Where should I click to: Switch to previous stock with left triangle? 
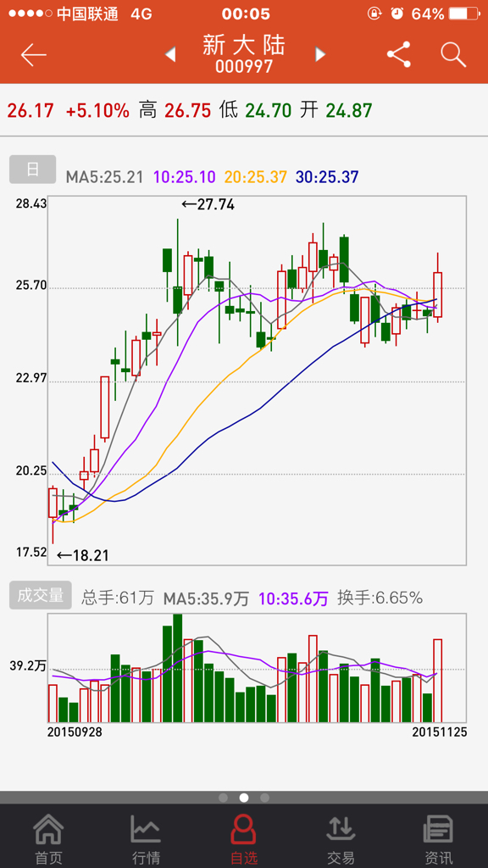[170, 54]
